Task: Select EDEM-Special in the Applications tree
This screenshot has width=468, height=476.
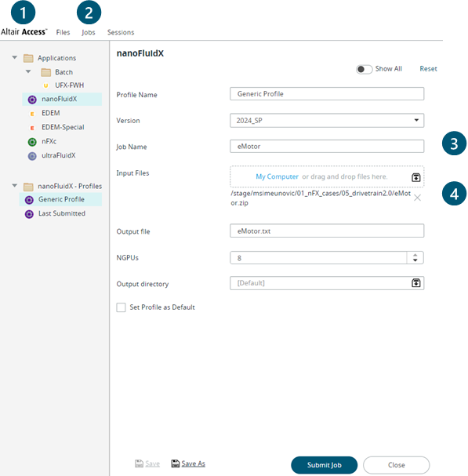Action: (63, 128)
